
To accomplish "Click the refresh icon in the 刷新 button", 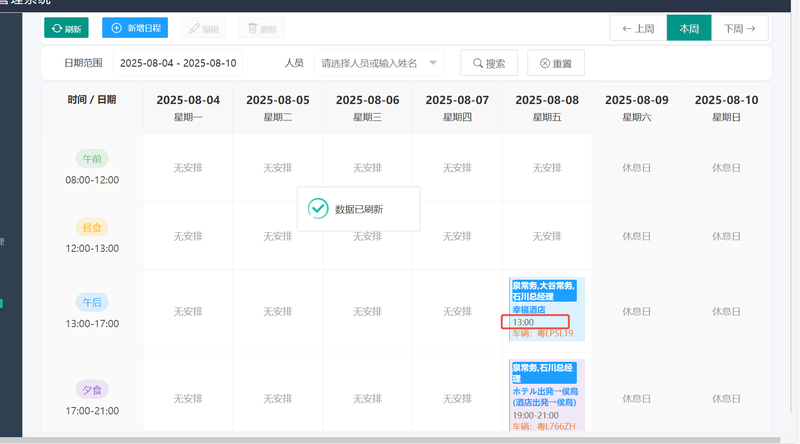I will (x=57, y=29).
